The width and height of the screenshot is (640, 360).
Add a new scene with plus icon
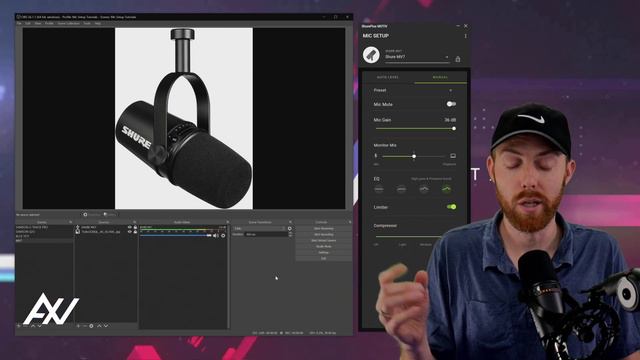(18, 326)
